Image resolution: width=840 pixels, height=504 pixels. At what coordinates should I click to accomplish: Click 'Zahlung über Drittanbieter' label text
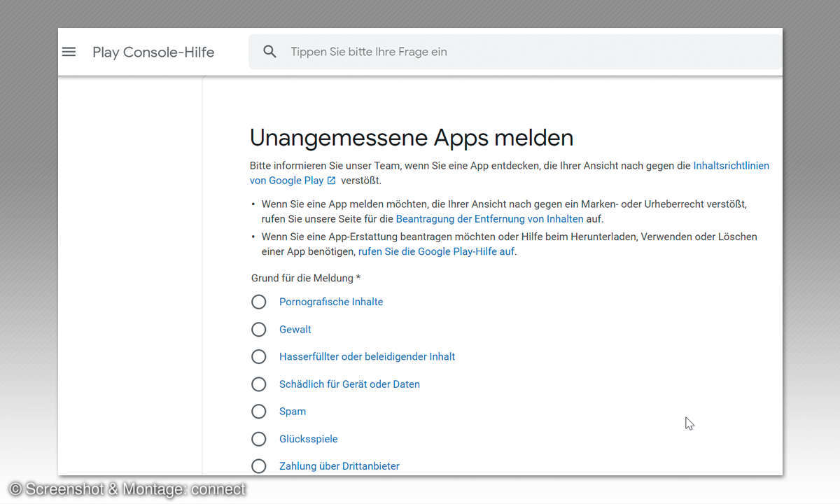click(339, 466)
